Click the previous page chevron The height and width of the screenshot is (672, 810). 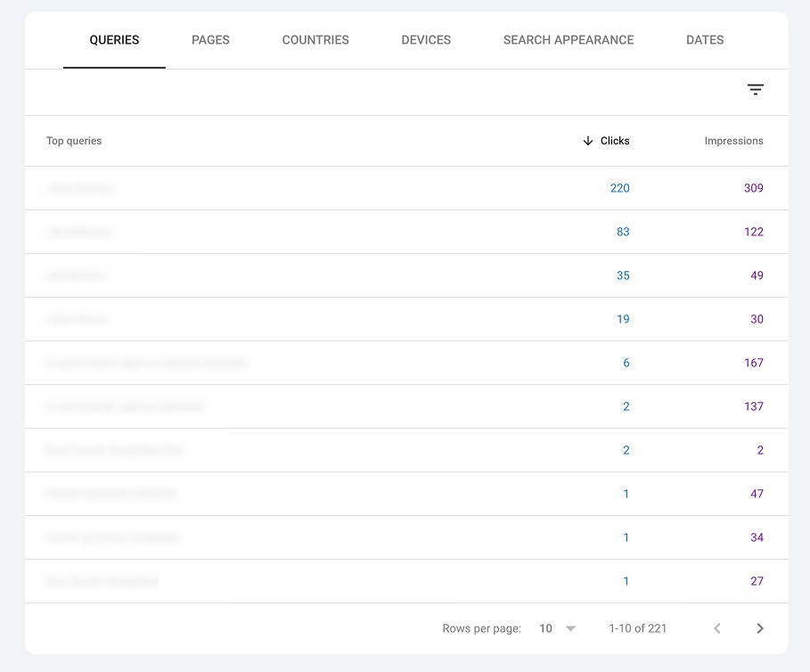pos(717,628)
